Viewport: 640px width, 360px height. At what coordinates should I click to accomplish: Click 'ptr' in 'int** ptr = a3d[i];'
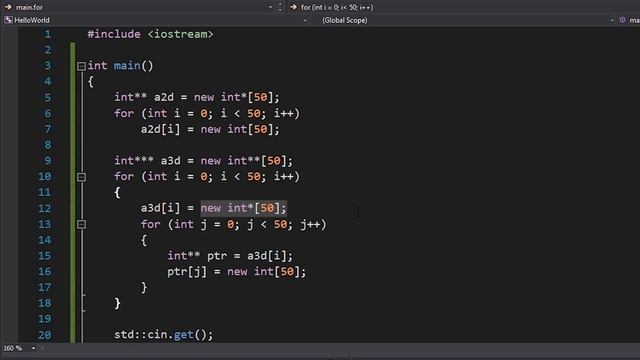click(x=217, y=256)
